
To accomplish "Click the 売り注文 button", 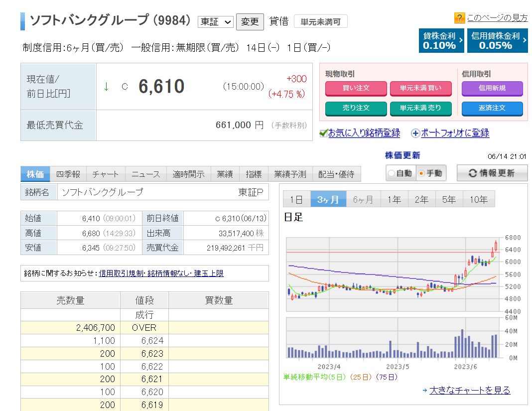I will pos(356,108).
